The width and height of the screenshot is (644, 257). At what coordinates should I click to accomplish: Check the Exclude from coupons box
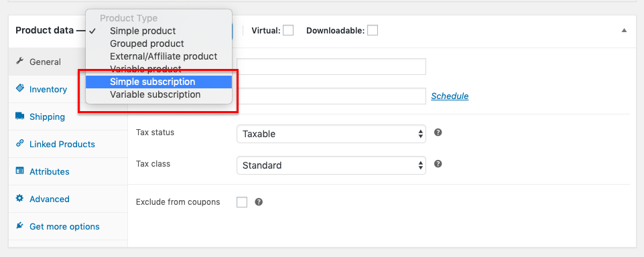pos(242,202)
